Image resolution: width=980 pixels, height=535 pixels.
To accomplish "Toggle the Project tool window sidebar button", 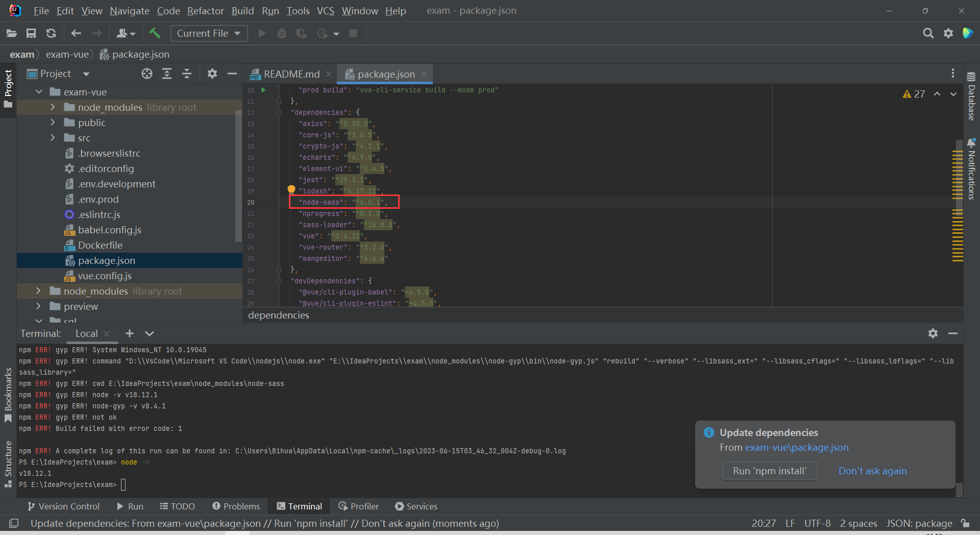I will click(x=8, y=89).
